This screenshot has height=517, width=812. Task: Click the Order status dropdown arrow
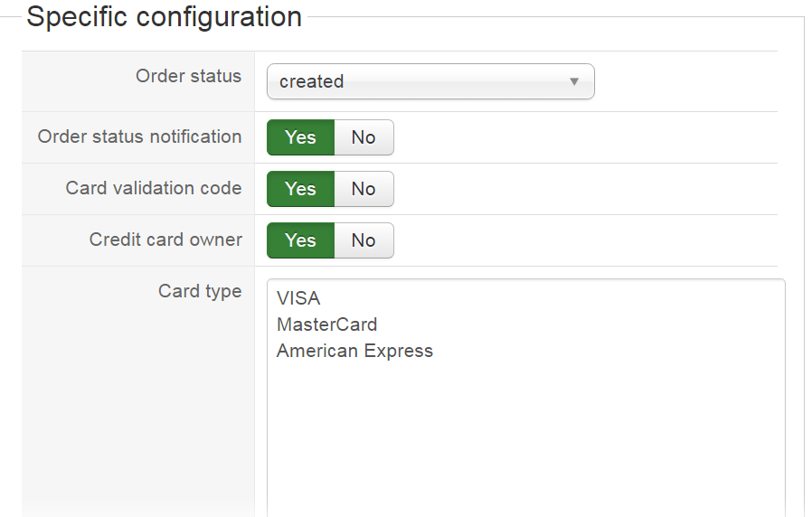click(x=573, y=81)
